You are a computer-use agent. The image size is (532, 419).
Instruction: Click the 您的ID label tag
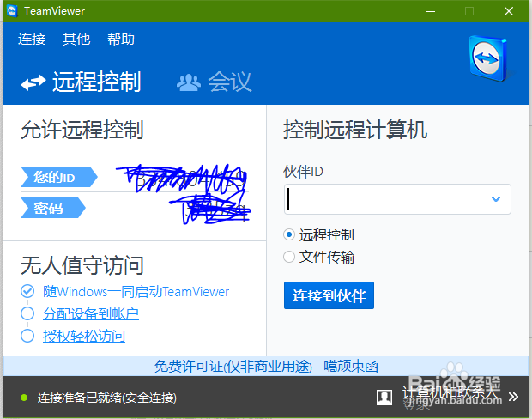pyautogui.click(x=58, y=177)
